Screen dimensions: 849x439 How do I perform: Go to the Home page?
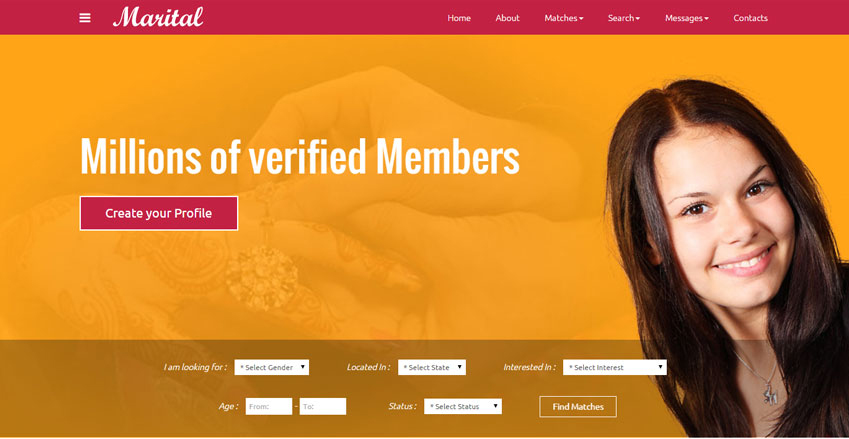click(459, 18)
